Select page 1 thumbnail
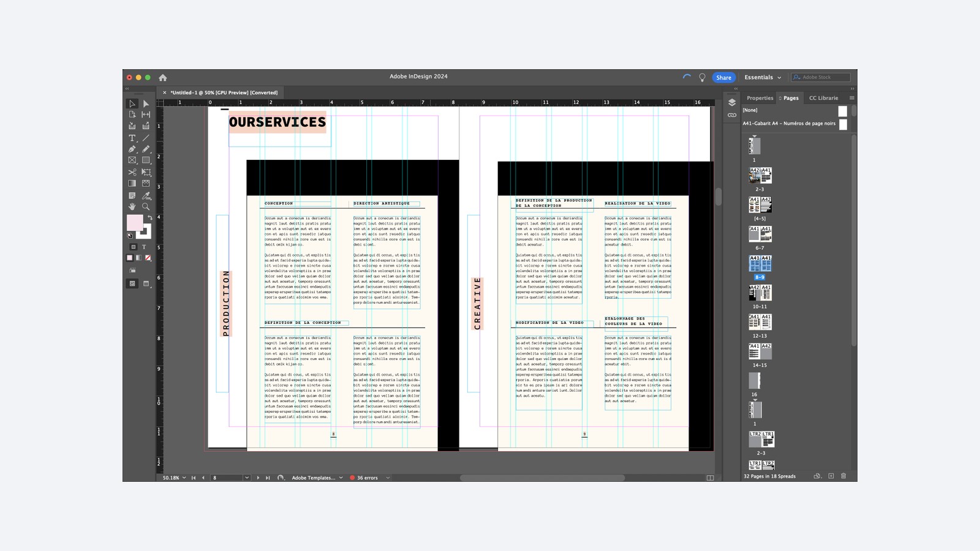Image resolution: width=980 pixels, height=551 pixels. (755, 146)
